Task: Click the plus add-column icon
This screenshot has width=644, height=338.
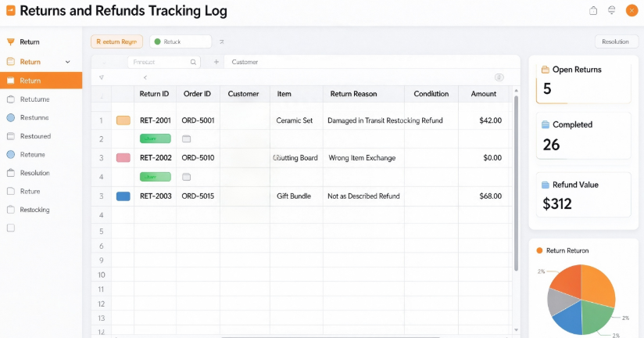Action: (216, 62)
